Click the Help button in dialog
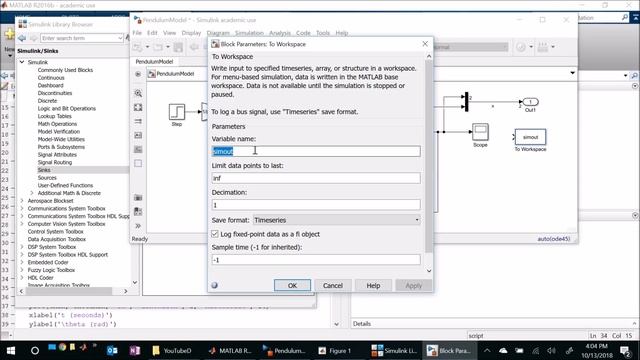 coord(373,285)
